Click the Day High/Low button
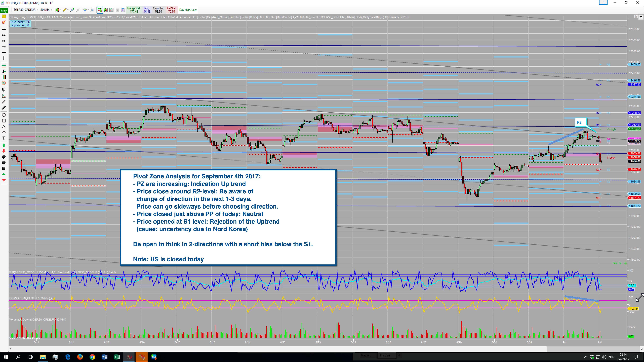The image size is (644, 362). (188, 10)
